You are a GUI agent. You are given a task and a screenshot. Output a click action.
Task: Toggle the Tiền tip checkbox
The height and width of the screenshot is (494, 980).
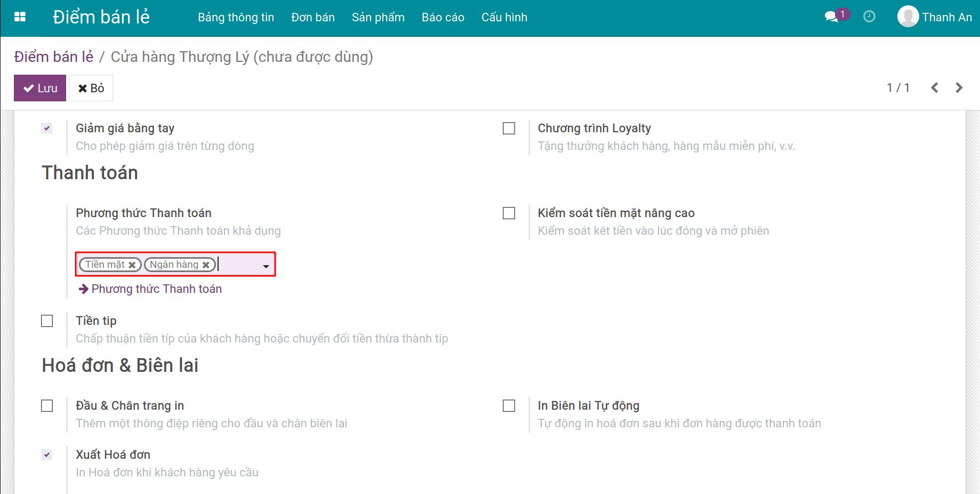pyautogui.click(x=47, y=321)
